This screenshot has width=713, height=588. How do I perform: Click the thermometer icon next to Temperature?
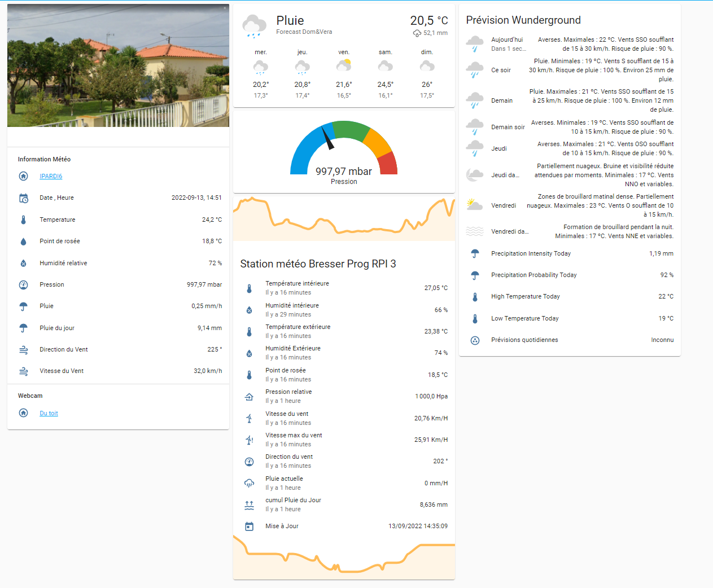tap(23, 220)
